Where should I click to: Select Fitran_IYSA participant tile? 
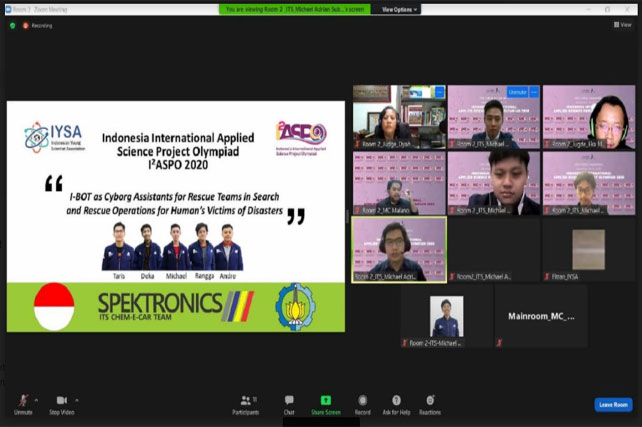(x=589, y=250)
